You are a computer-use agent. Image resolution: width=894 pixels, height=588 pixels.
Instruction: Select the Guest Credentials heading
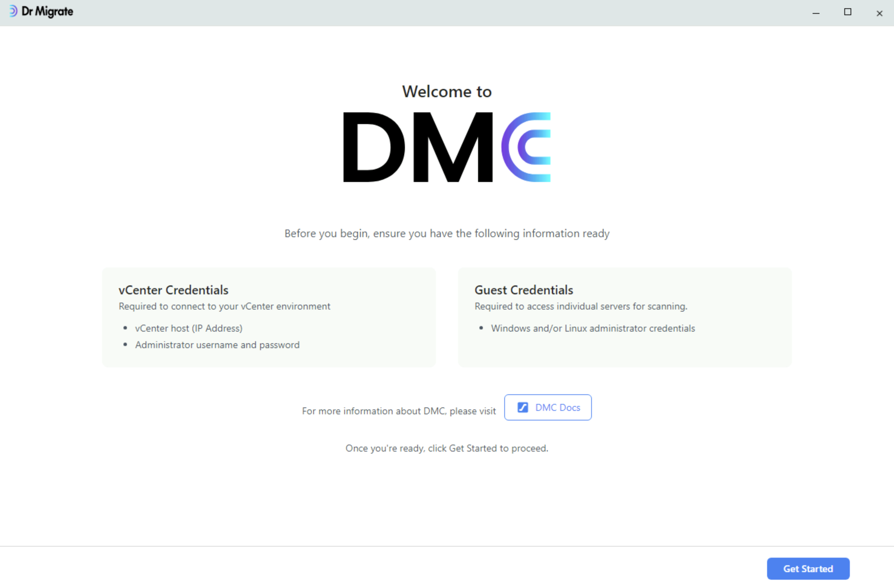[x=524, y=290]
